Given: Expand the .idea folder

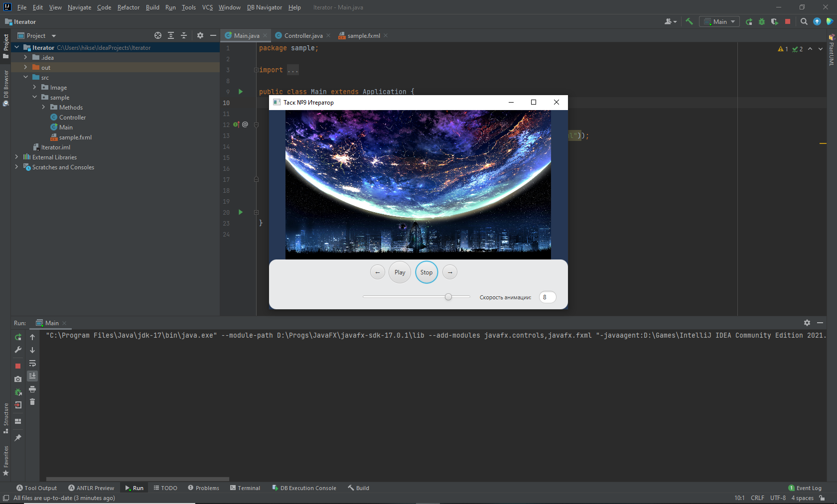Looking at the screenshot, I should pos(25,57).
